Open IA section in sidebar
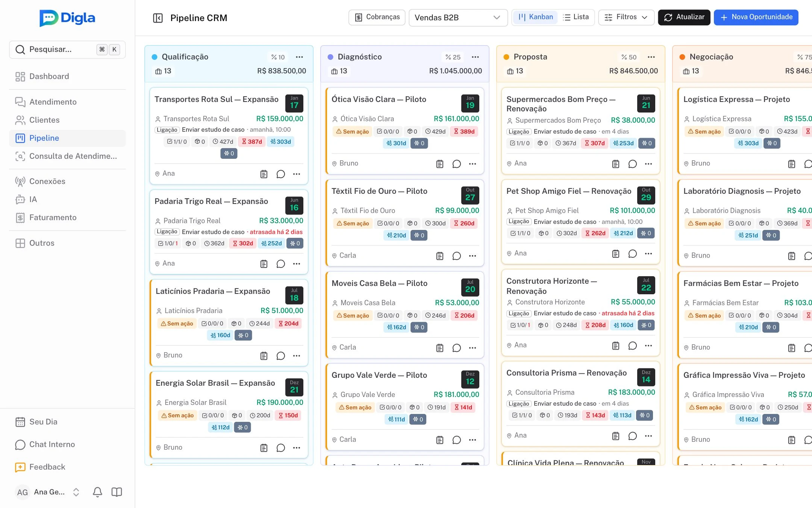 (67, 199)
